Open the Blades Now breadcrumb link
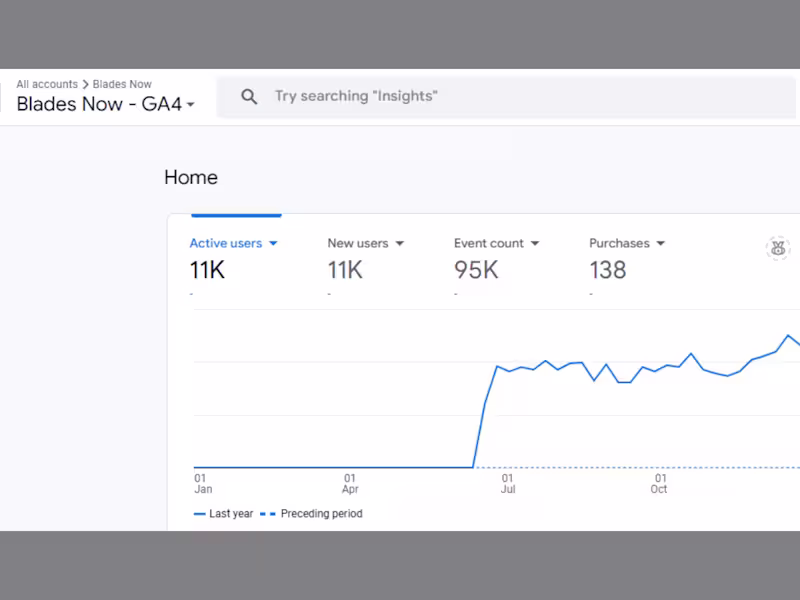The height and width of the screenshot is (600, 800). 122,84
